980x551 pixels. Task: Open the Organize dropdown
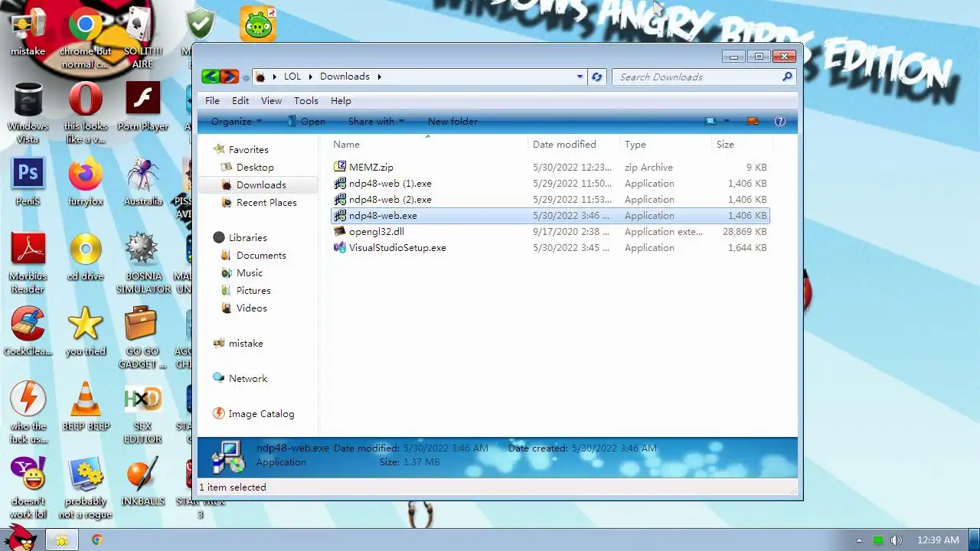[237, 121]
